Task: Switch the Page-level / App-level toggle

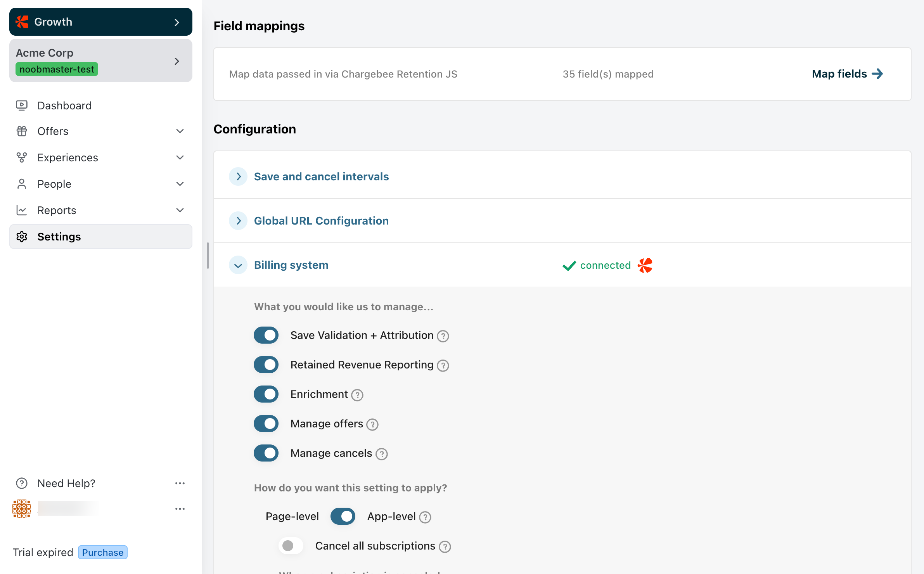Action: (x=343, y=516)
